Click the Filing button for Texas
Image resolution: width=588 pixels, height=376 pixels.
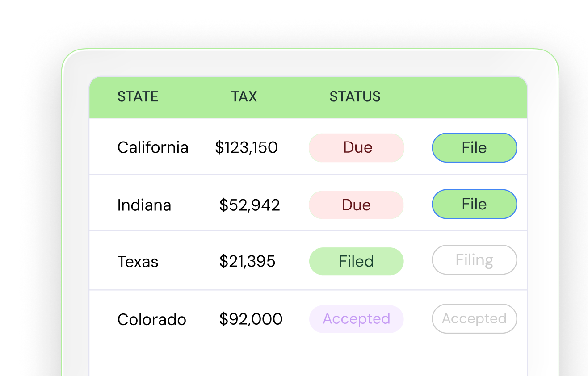coord(474,260)
